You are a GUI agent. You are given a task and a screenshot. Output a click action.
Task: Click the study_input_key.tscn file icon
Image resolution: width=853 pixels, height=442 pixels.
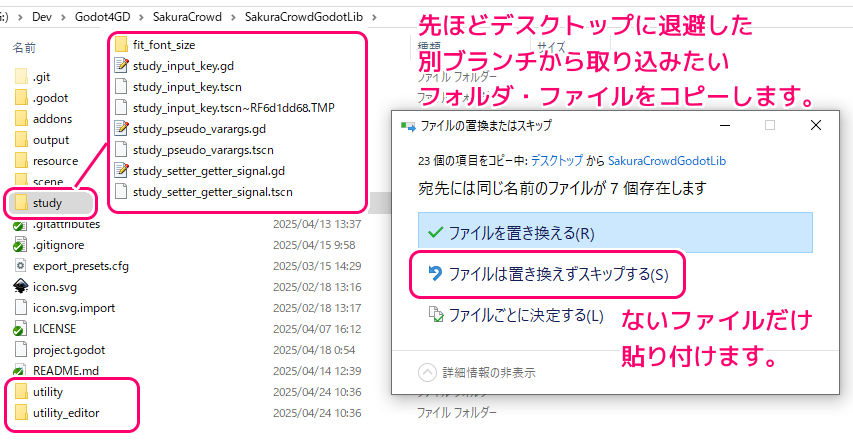121,87
